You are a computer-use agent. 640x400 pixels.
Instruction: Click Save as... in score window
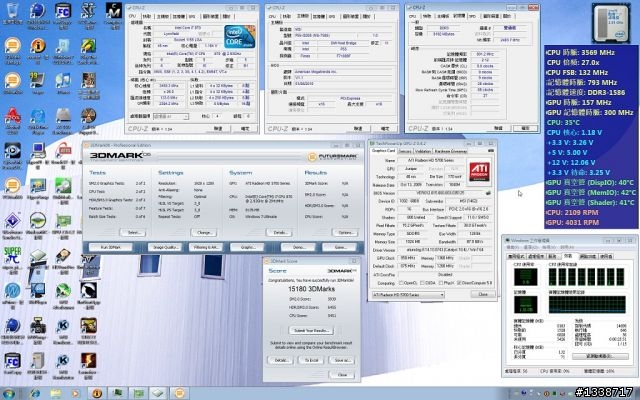tap(342, 360)
